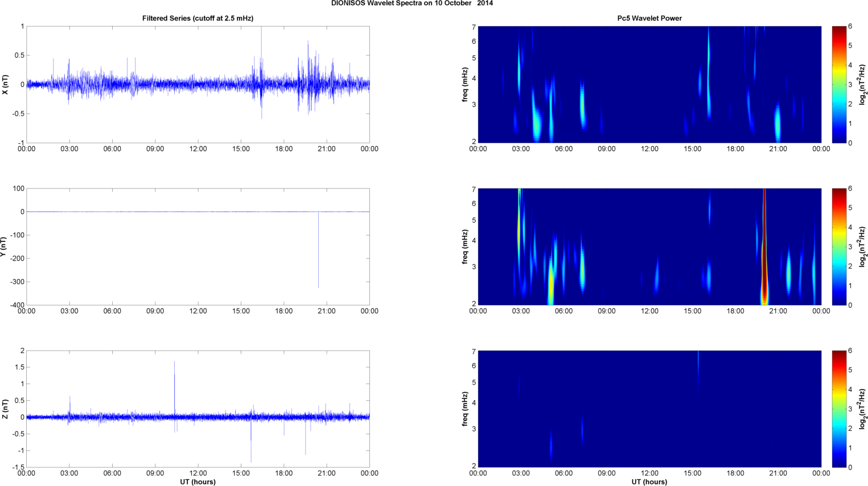Click log2(nT²/Hz) label beside top colorbar
The width and height of the screenshot is (868, 486).
[x=863, y=84]
